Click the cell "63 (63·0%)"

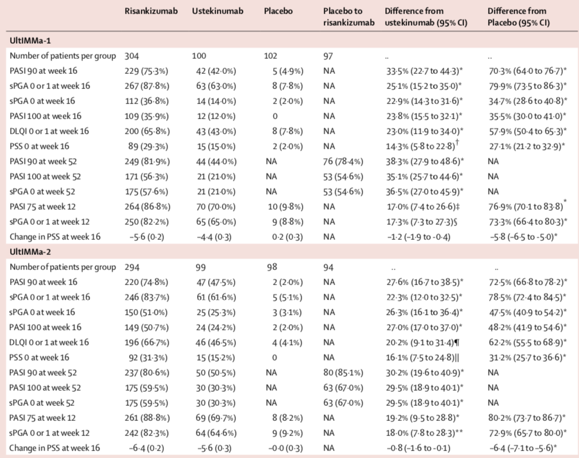pyautogui.click(x=216, y=86)
